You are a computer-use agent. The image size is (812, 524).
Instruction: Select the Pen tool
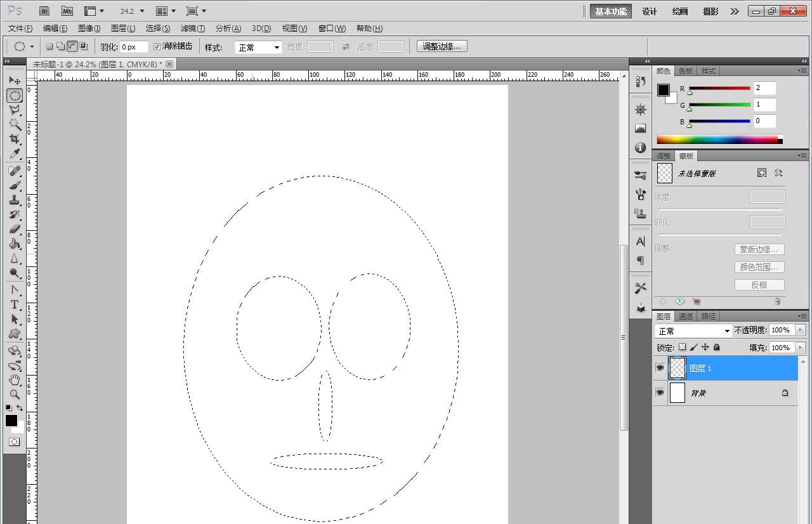coord(14,290)
